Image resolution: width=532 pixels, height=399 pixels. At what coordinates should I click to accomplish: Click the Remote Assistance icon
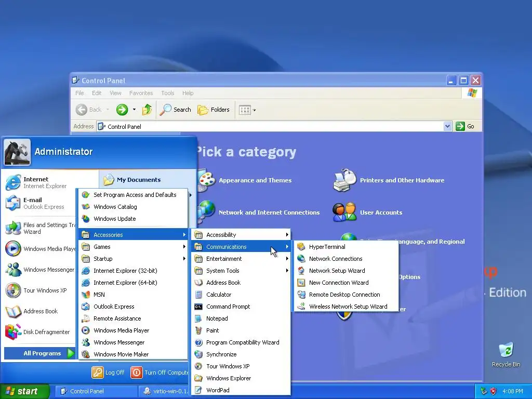(86, 318)
